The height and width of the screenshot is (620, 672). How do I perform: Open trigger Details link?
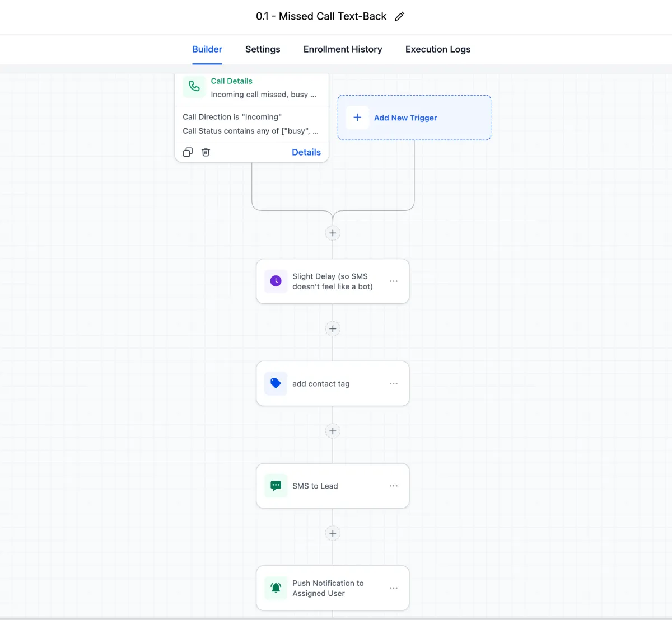tap(306, 152)
